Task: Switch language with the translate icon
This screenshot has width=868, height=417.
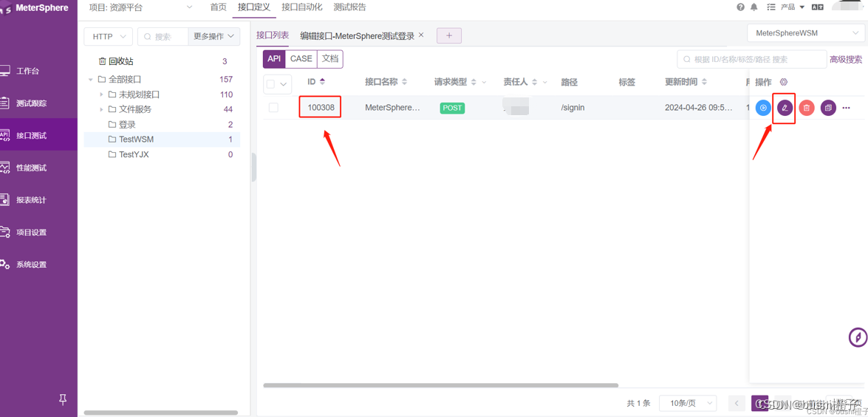Action: (x=818, y=7)
